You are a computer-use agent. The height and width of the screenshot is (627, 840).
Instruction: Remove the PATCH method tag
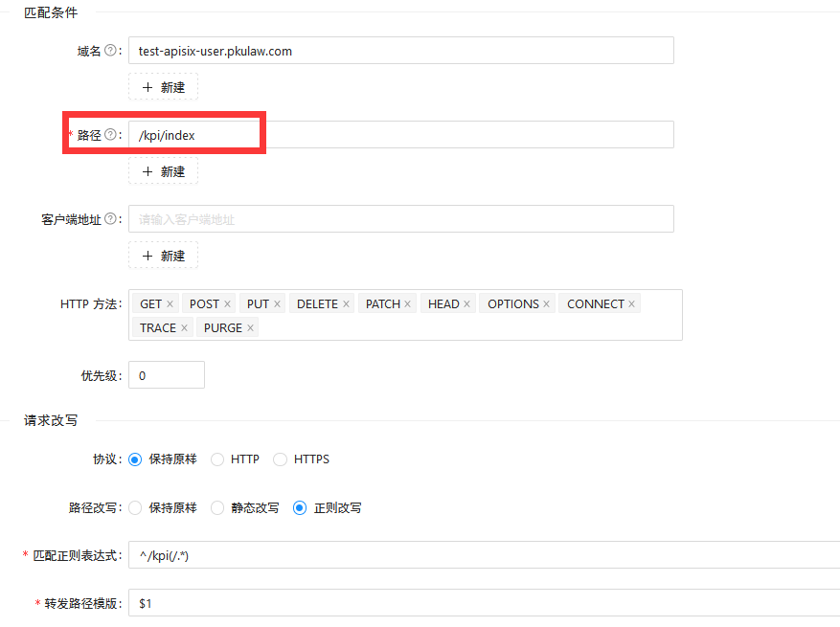(x=408, y=304)
